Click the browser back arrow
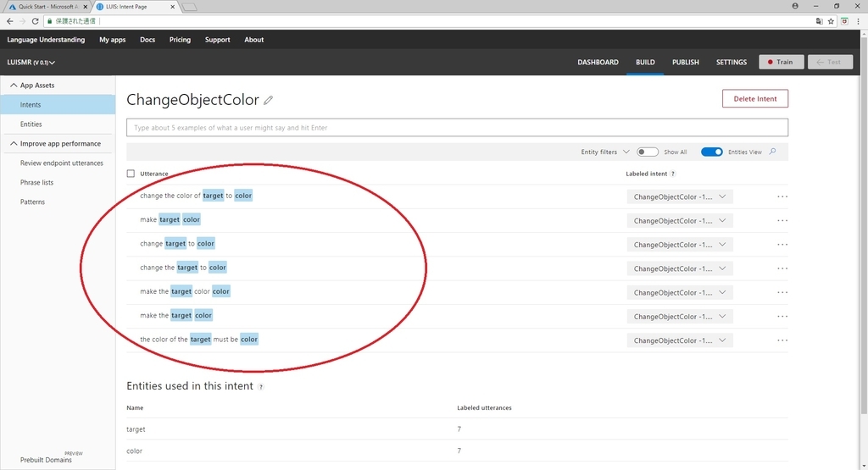The width and height of the screenshot is (868, 470). click(9, 21)
